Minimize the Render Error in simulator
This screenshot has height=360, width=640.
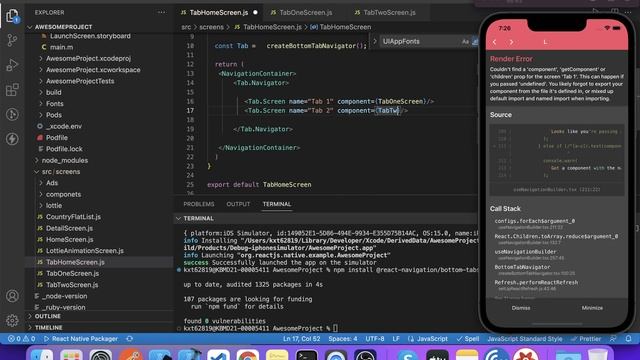(592, 308)
